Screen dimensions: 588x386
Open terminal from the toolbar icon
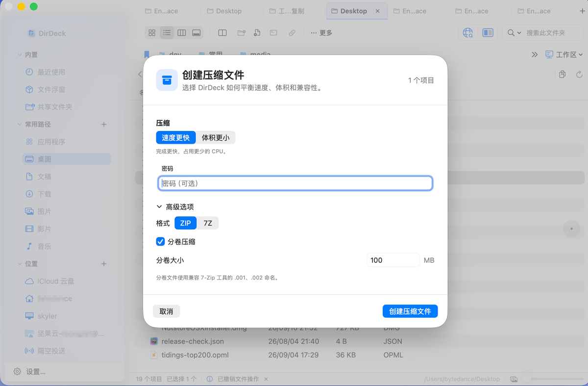[273, 33]
